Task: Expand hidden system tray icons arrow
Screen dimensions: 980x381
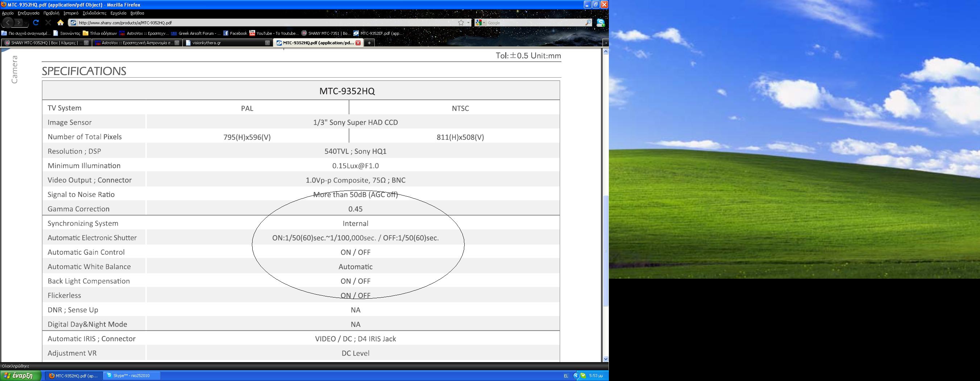Action: (x=576, y=376)
